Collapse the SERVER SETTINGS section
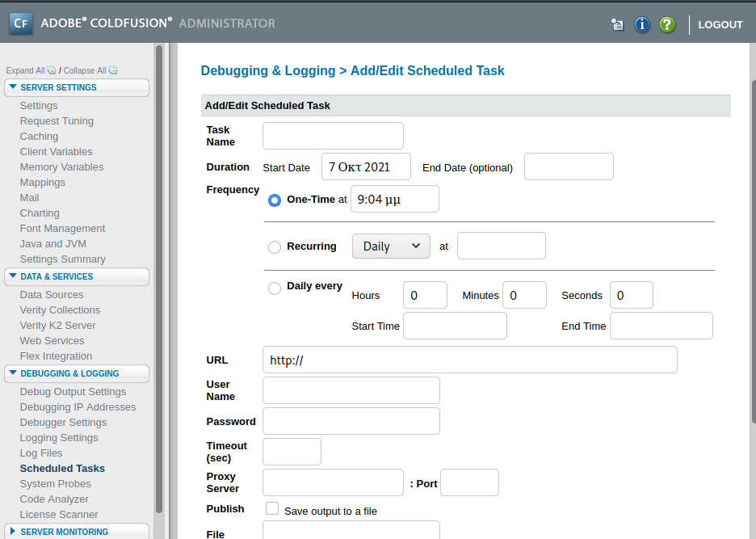 [77, 87]
